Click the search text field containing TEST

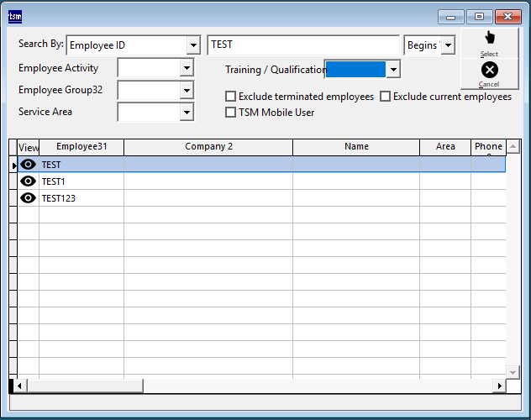coord(302,45)
